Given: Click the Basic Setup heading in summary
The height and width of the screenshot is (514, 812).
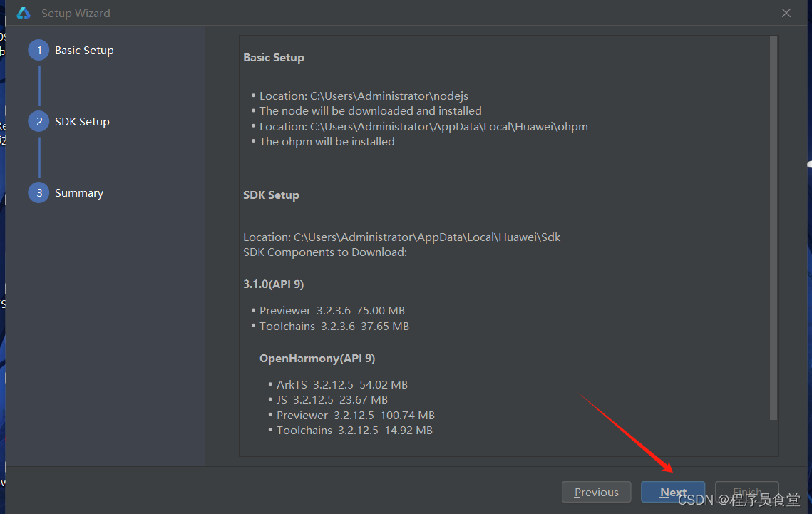Looking at the screenshot, I should [274, 58].
